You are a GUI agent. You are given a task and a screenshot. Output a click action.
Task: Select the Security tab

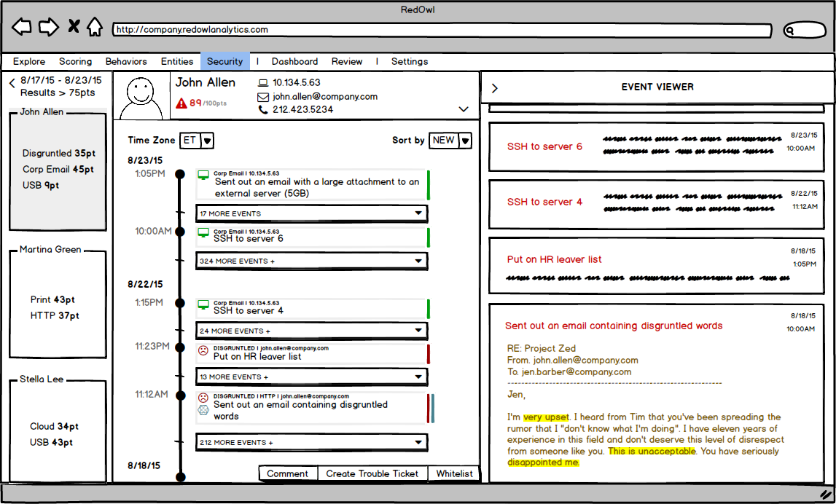(x=225, y=61)
